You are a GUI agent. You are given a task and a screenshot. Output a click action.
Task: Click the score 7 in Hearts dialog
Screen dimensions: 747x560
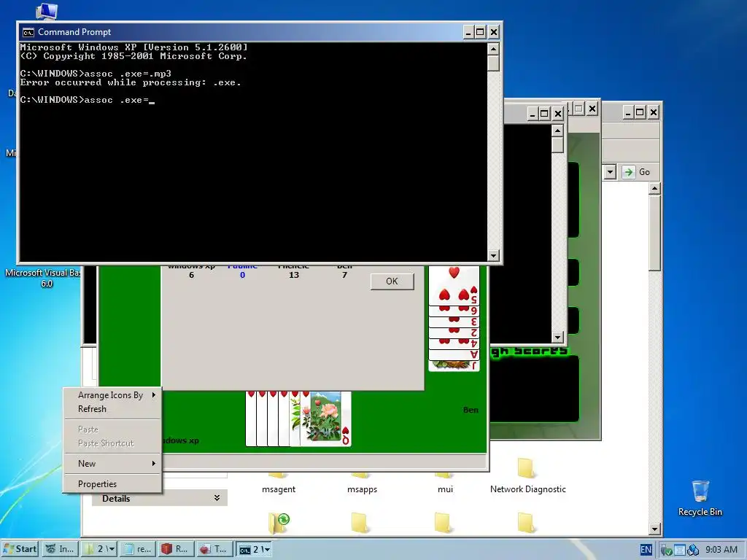pyautogui.click(x=344, y=275)
